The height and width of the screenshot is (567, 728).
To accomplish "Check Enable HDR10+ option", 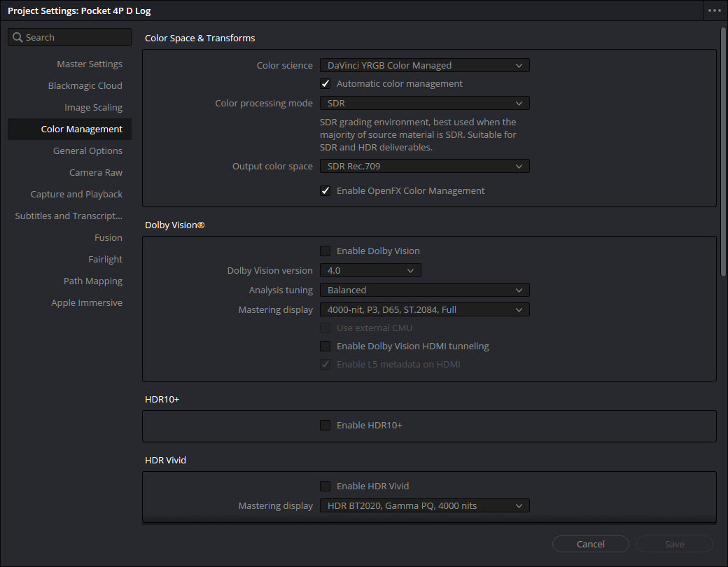I will pos(325,426).
